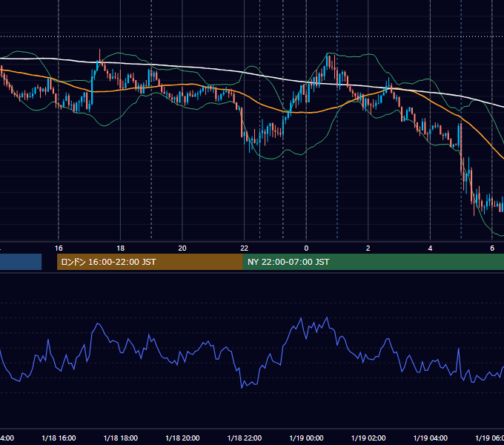Click the "20" hour label on price chart axis
Image resolution: width=504 pixels, height=445 pixels.
(x=182, y=248)
